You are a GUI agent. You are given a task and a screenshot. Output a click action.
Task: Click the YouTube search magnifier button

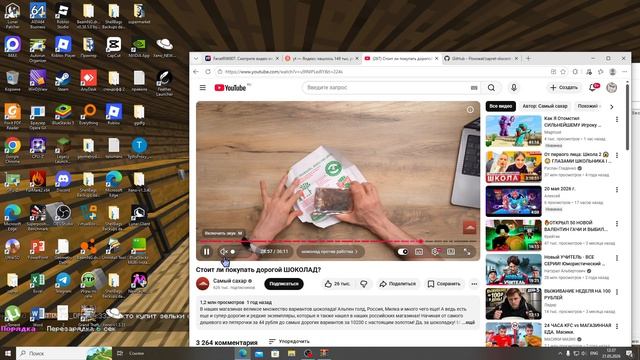pos(491,88)
